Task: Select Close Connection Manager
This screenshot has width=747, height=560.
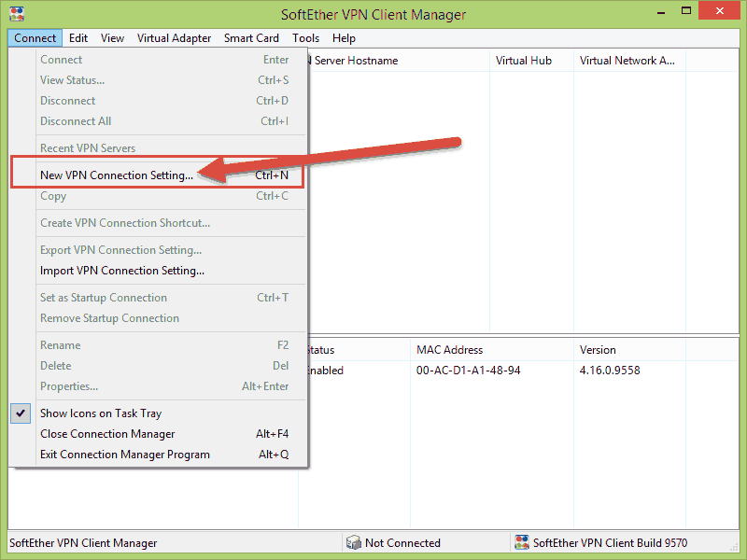Action: 157,434
